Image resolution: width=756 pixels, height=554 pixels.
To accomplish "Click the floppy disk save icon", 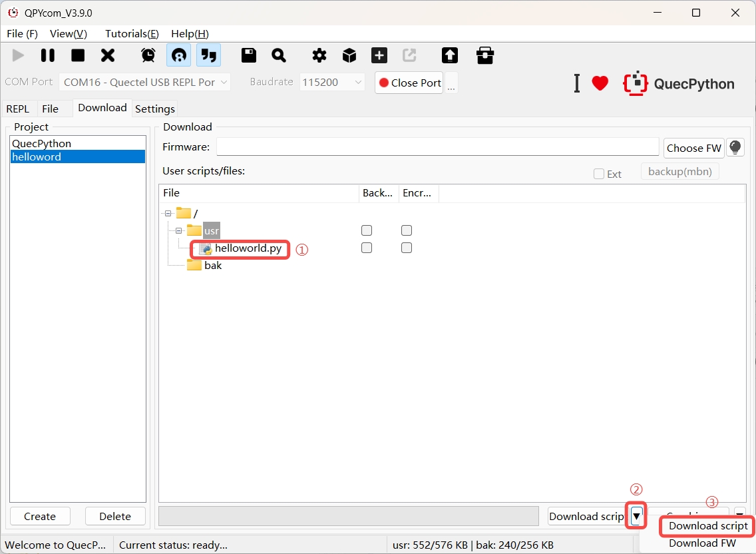I will click(x=249, y=55).
